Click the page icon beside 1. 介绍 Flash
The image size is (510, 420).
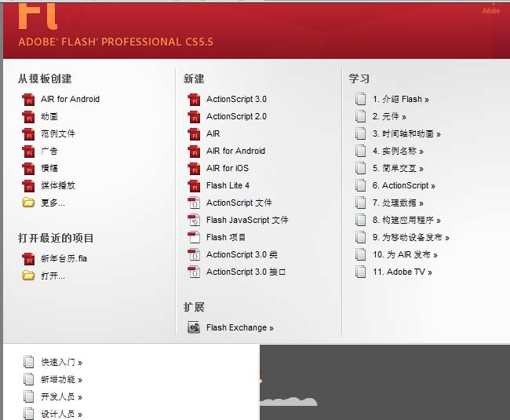click(x=360, y=99)
